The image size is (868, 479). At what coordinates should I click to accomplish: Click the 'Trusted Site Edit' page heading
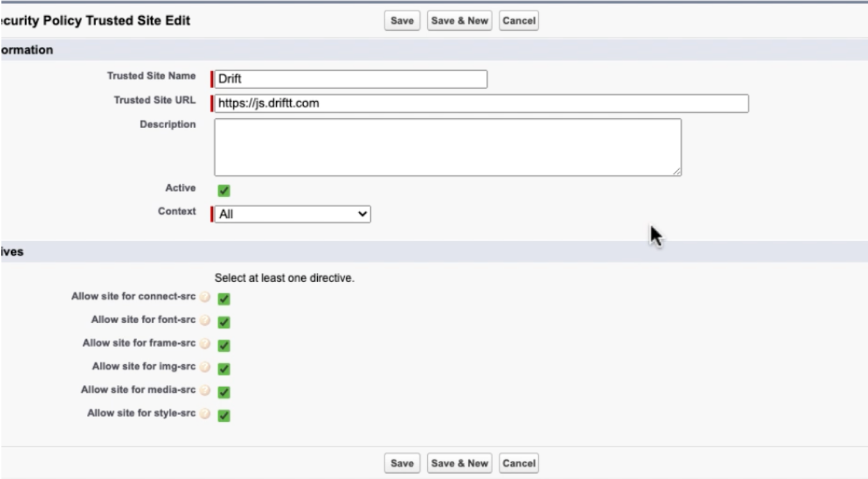coord(136,21)
